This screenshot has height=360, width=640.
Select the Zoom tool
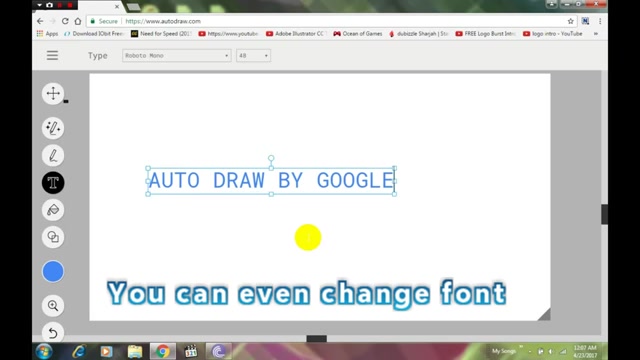click(x=53, y=305)
